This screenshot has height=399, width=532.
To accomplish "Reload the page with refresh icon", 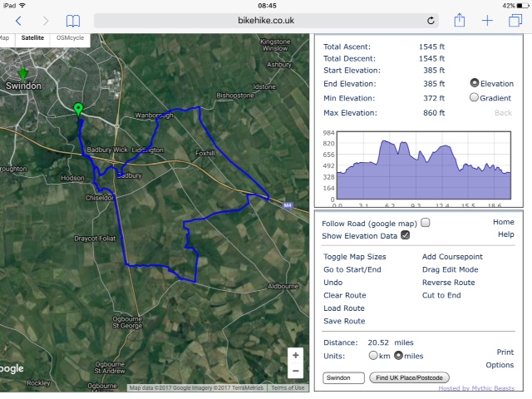I will (x=431, y=21).
